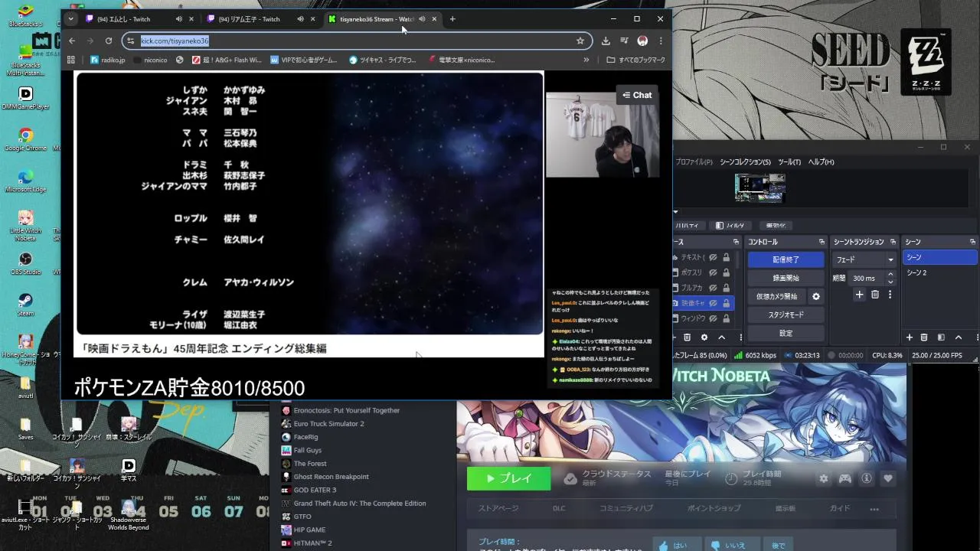Open the フェード transition dropdown
Viewport: 980px width, 551px height.
(864, 259)
